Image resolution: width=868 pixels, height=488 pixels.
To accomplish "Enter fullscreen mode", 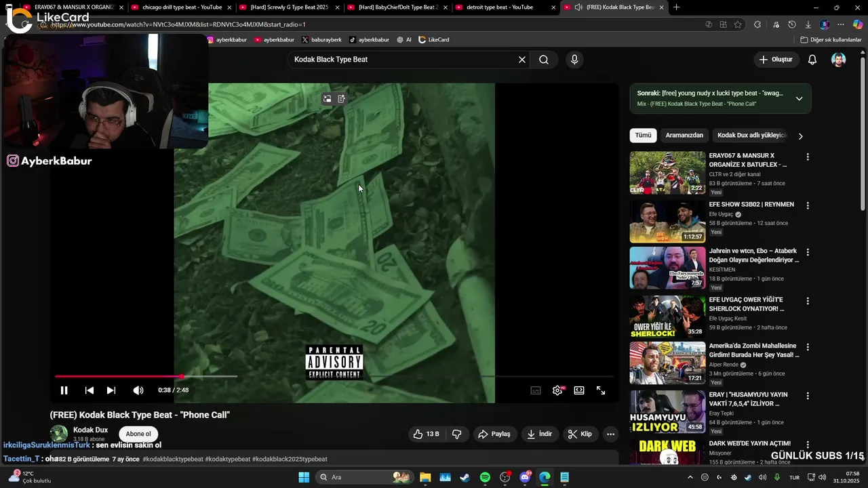I will pyautogui.click(x=601, y=390).
